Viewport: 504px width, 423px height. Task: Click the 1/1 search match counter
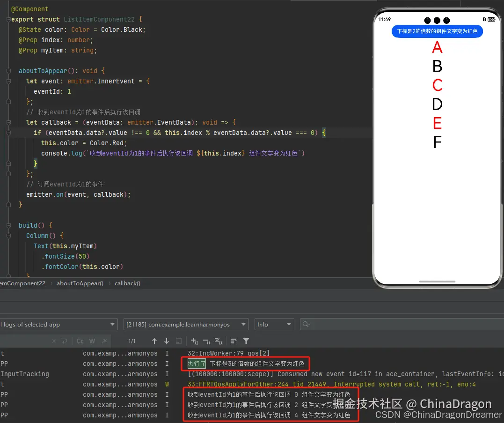coord(132,341)
